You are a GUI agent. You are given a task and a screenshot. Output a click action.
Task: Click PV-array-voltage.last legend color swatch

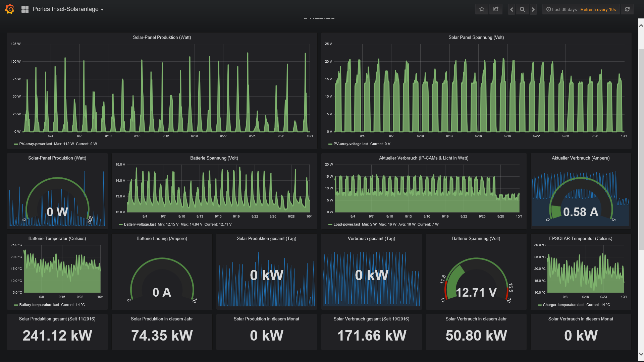pos(330,144)
